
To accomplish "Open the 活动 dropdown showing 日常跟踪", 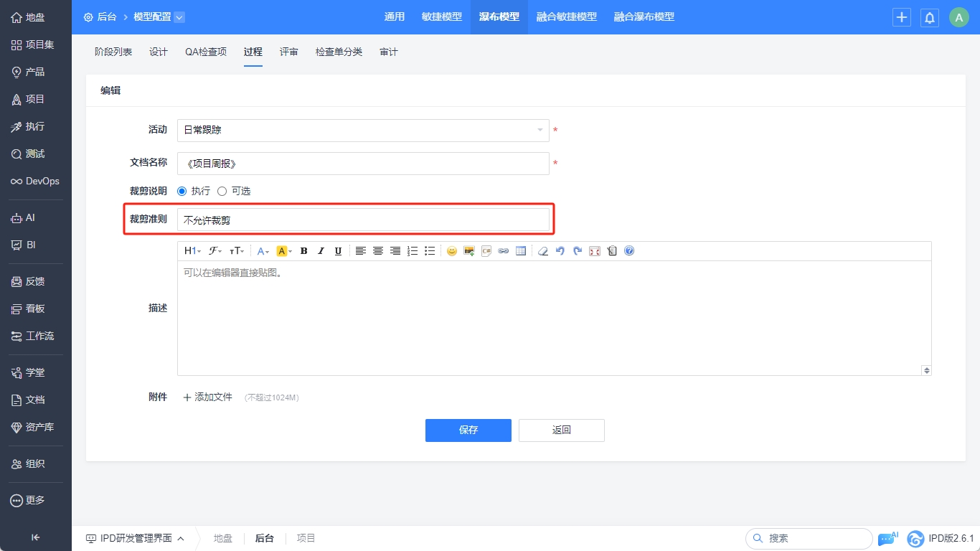I will [x=363, y=131].
